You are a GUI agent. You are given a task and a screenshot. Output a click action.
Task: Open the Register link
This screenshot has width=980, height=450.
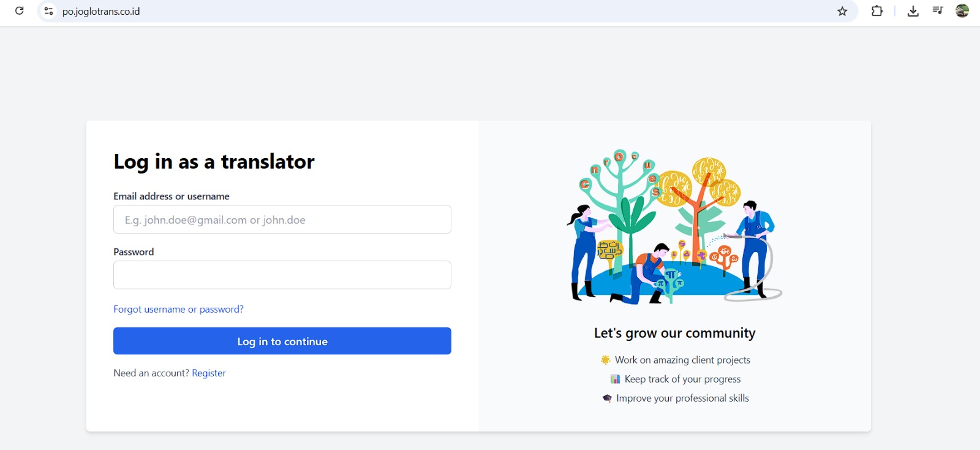(209, 373)
